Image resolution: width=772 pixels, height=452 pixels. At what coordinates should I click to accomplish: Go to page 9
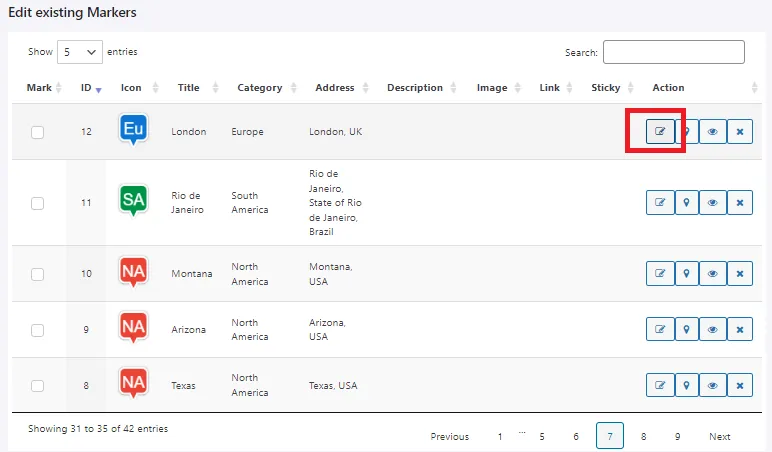[677, 436]
